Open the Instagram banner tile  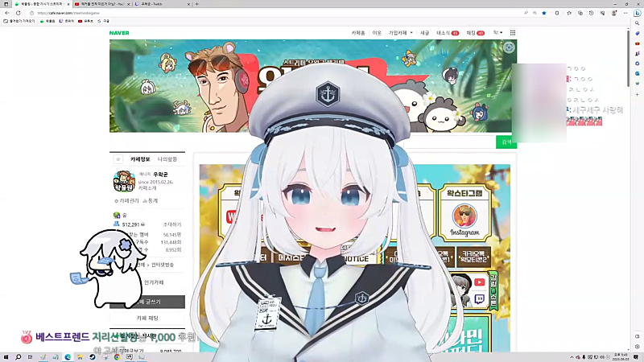click(464, 212)
